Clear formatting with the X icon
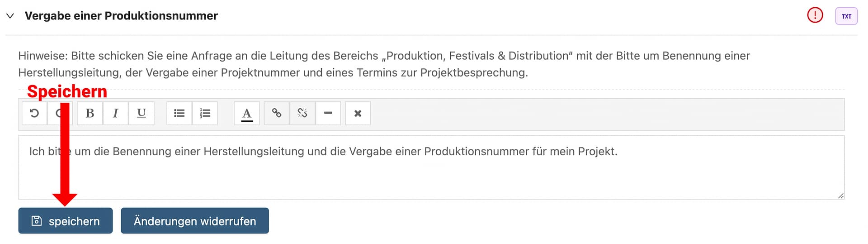The image size is (868, 244). (358, 113)
